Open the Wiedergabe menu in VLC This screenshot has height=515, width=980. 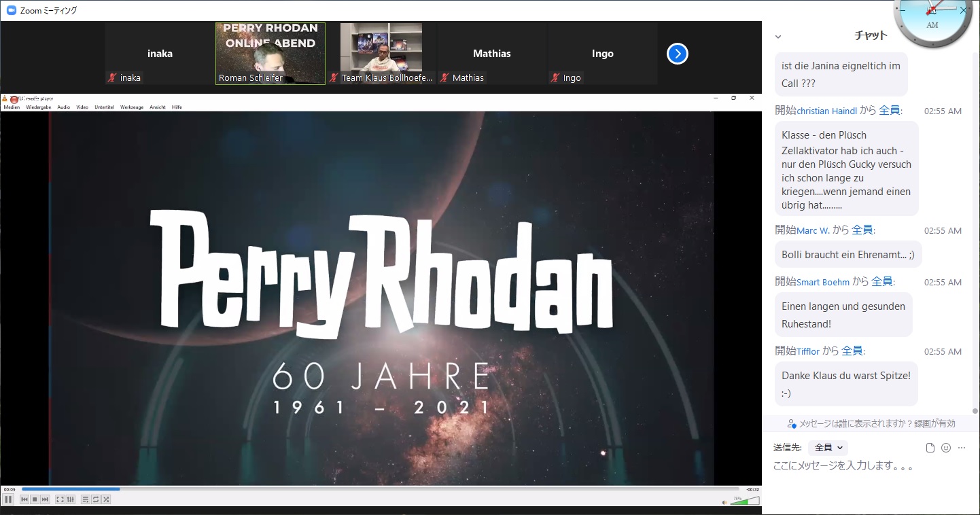(x=38, y=107)
